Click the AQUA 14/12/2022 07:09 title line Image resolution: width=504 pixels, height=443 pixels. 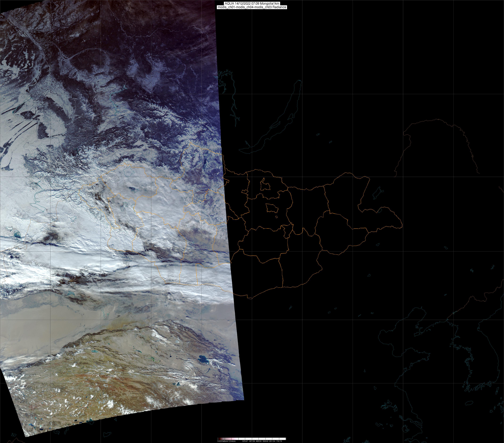coord(252,3)
